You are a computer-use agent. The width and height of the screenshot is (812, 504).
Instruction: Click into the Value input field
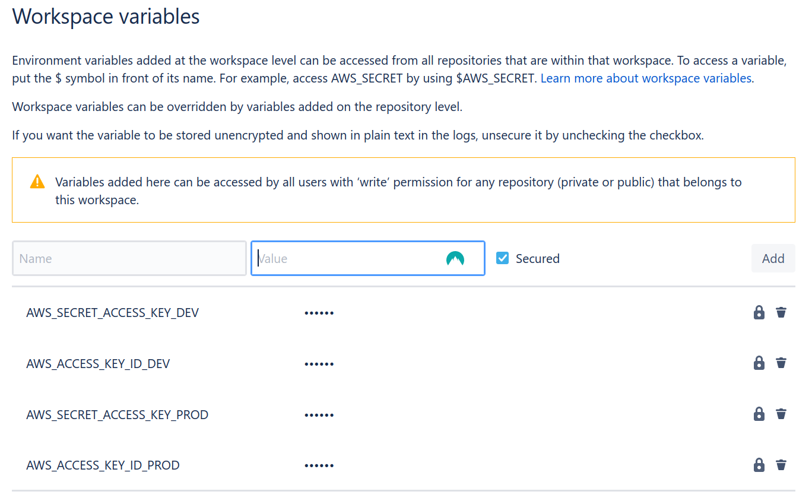click(x=368, y=258)
